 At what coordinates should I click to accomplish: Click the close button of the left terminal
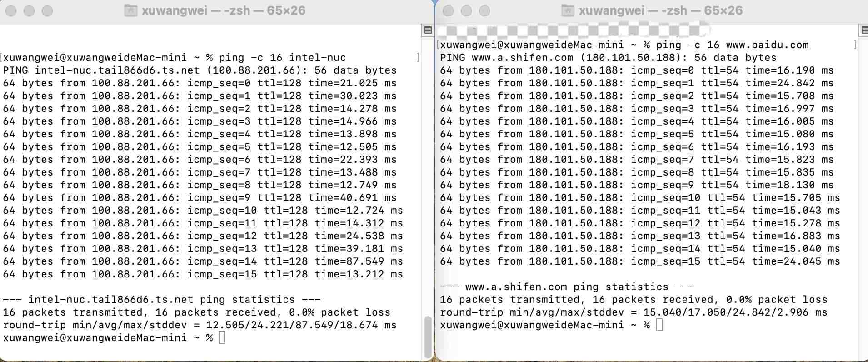[11, 11]
